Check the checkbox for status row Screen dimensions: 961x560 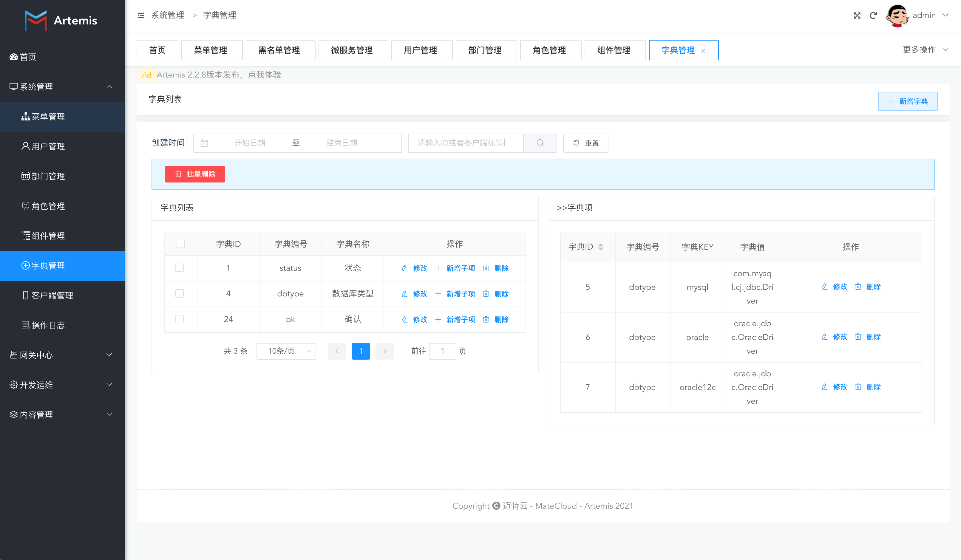(x=180, y=268)
